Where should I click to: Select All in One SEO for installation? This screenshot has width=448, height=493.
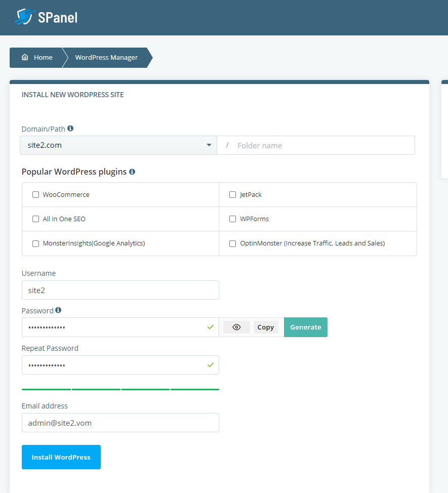pyautogui.click(x=35, y=219)
